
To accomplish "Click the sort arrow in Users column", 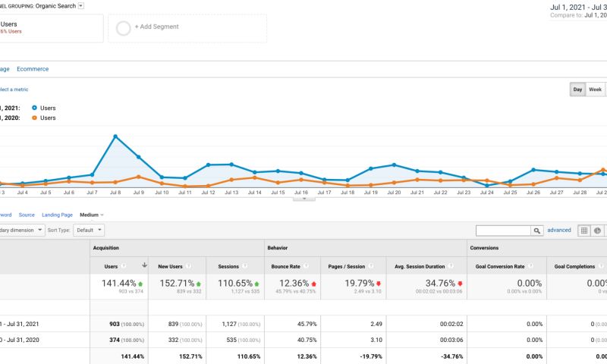I will click(x=144, y=266).
